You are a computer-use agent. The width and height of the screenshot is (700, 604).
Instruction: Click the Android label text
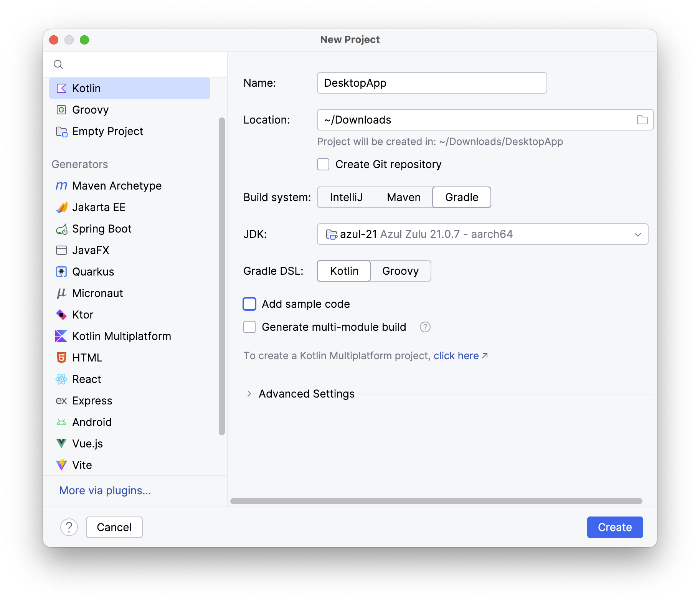(x=92, y=422)
